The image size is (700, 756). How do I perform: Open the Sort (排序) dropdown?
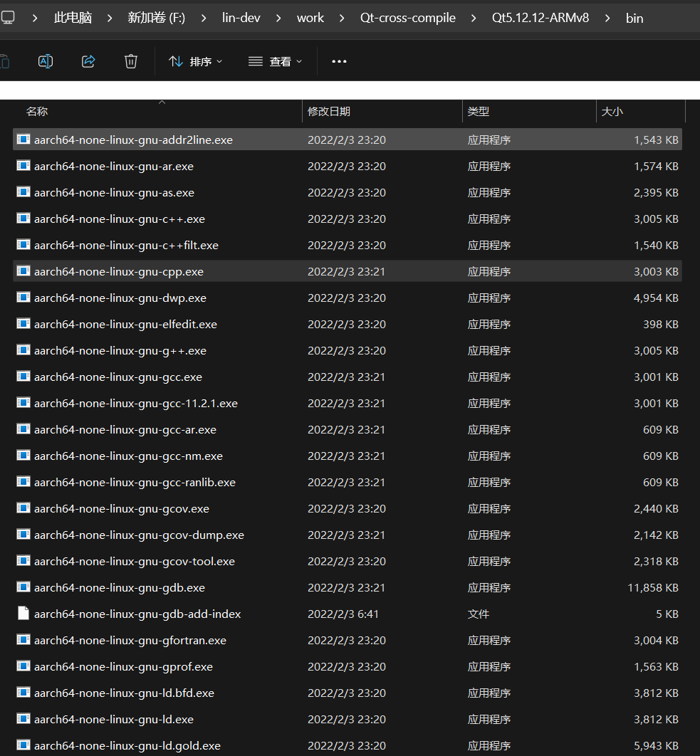pyautogui.click(x=195, y=61)
